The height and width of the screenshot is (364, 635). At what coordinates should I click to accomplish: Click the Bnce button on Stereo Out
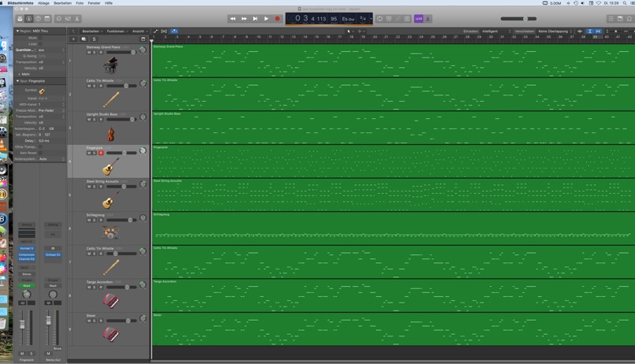57,348
